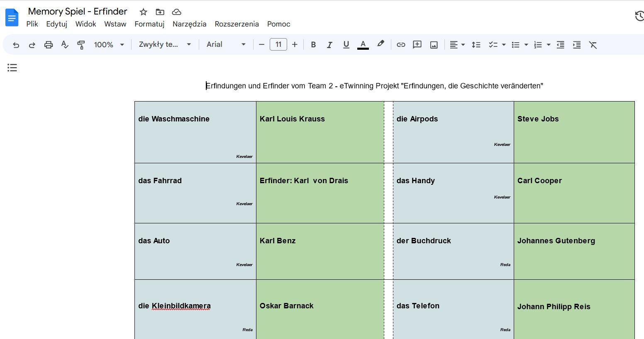This screenshot has height=339, width=644.
Task: Open the Edytuj menu
Action: [57, 24]
